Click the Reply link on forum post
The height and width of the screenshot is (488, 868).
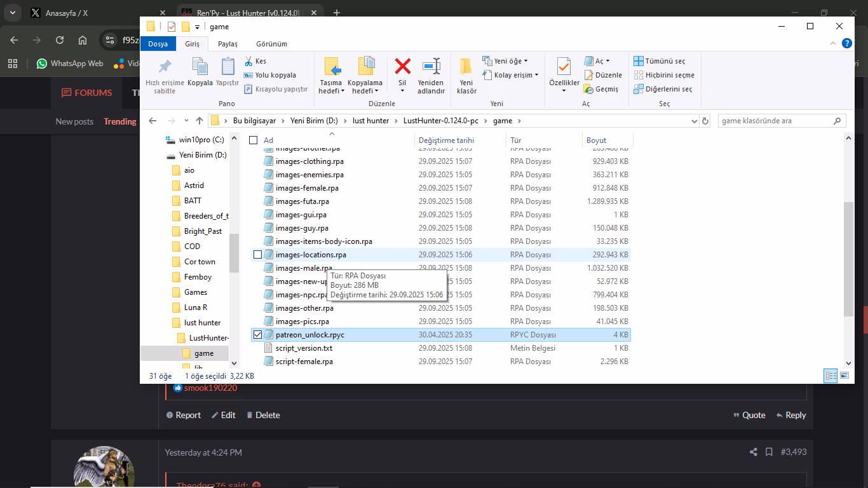click(x=790, y=415)
